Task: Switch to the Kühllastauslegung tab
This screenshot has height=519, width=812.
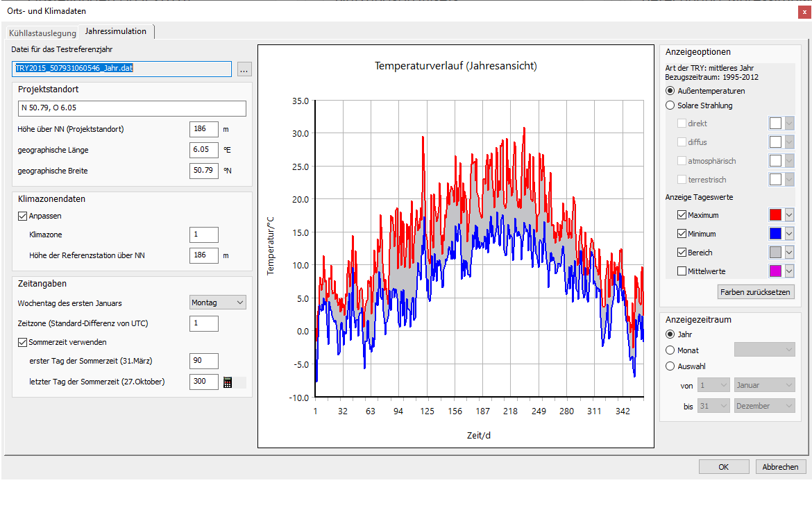Action: click(x=42, y=33)
